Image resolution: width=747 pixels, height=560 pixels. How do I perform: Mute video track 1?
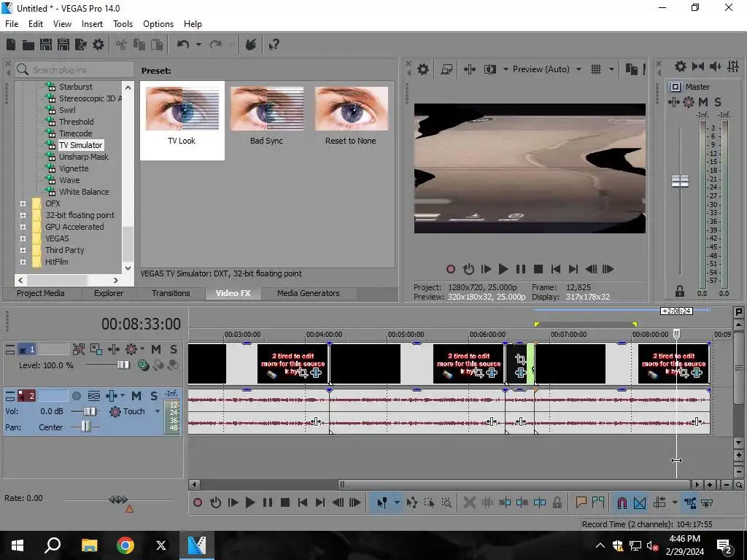click(156, 349)
